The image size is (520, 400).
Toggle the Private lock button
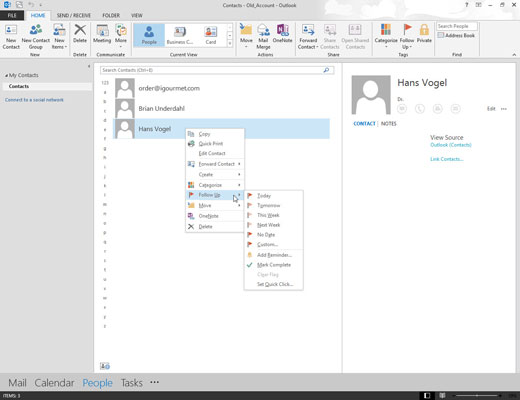[x=424, y=33]
